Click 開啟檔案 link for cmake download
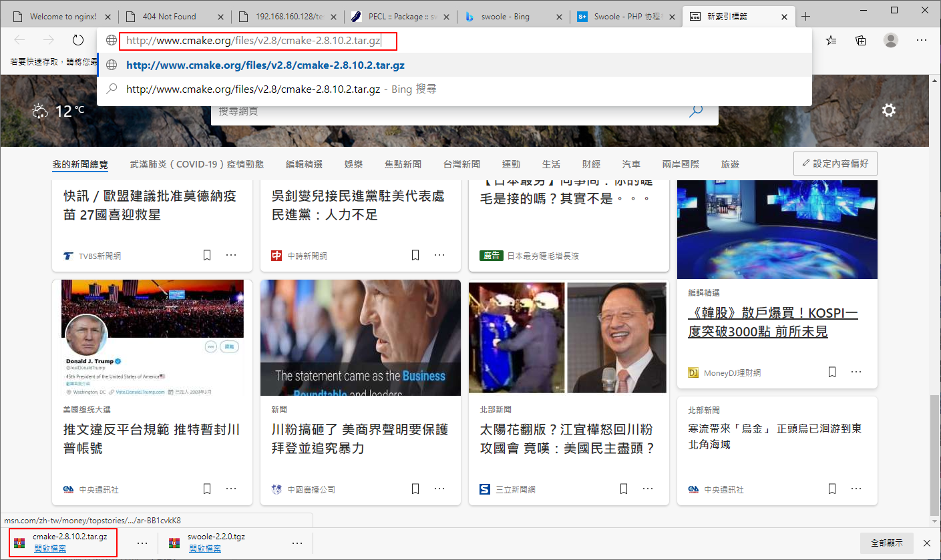The image size is (941, 560). (50, 549)
